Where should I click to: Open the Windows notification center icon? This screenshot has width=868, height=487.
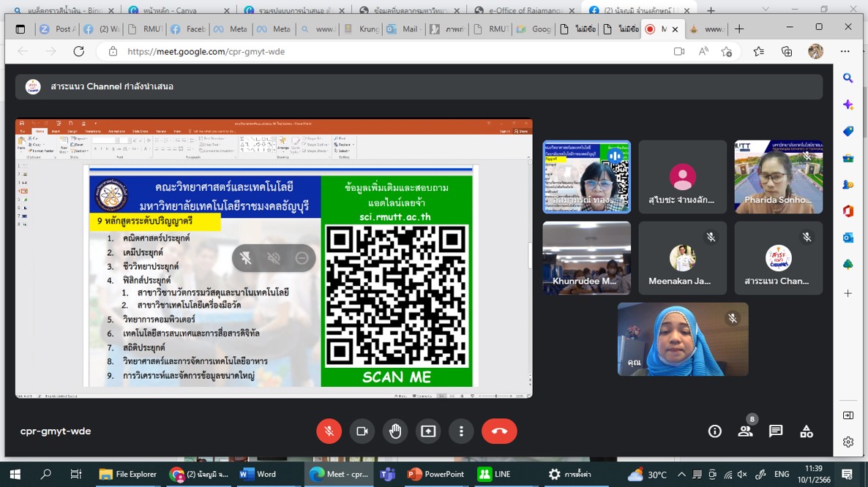[x=847, y=475]
